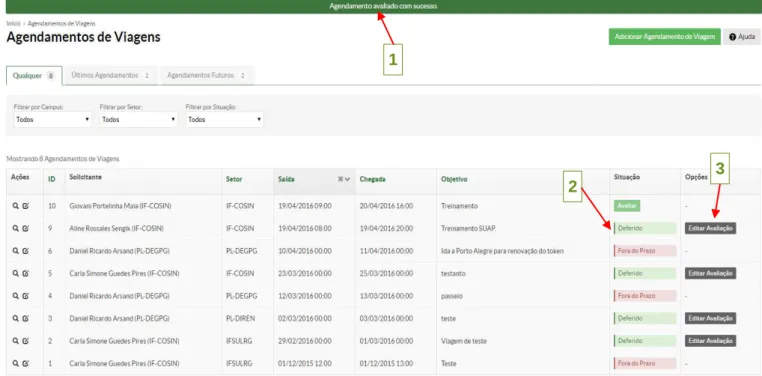The image size is (762, 376).
Task: Click Editar Avaliação for ID 3 row
Action: pos(710,318)
